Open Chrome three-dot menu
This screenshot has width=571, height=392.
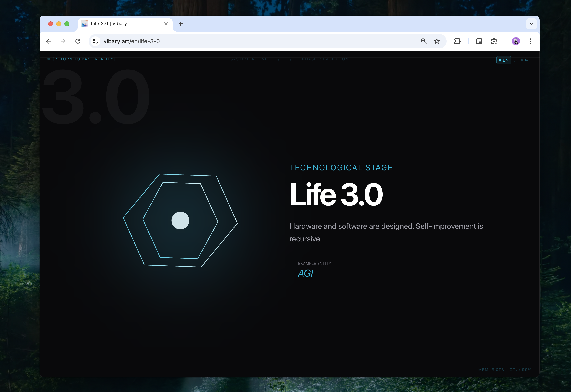click(x=530, y=41)
